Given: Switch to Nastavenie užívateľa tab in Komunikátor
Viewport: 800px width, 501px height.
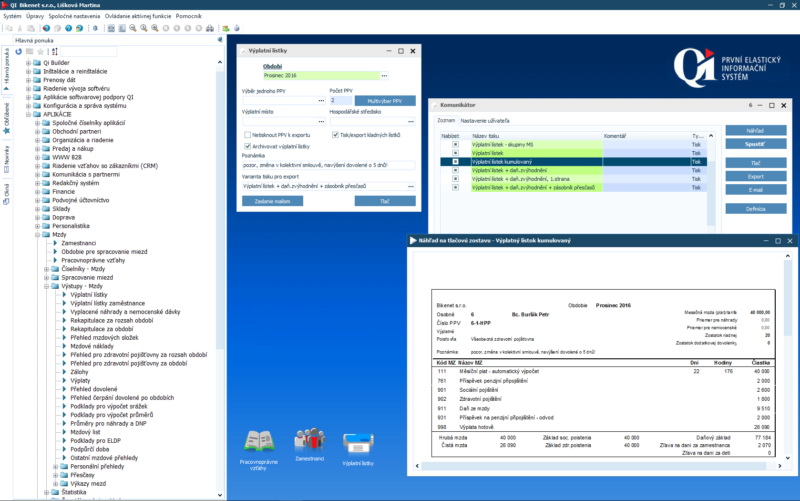Looking at the screenshot, I should coord(484,121).
